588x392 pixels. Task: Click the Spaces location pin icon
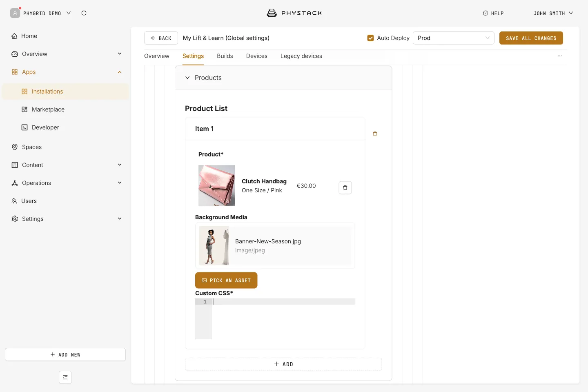[x=15, y=147]
